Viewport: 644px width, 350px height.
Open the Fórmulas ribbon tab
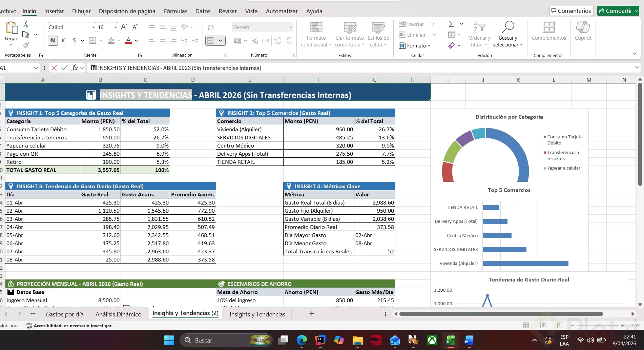point(175,11)
